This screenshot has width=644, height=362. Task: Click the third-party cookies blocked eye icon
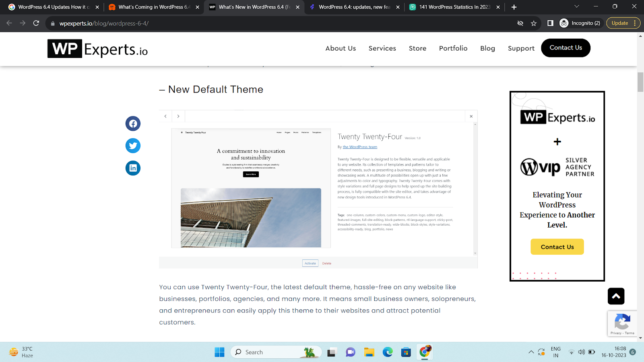[520, 23]
